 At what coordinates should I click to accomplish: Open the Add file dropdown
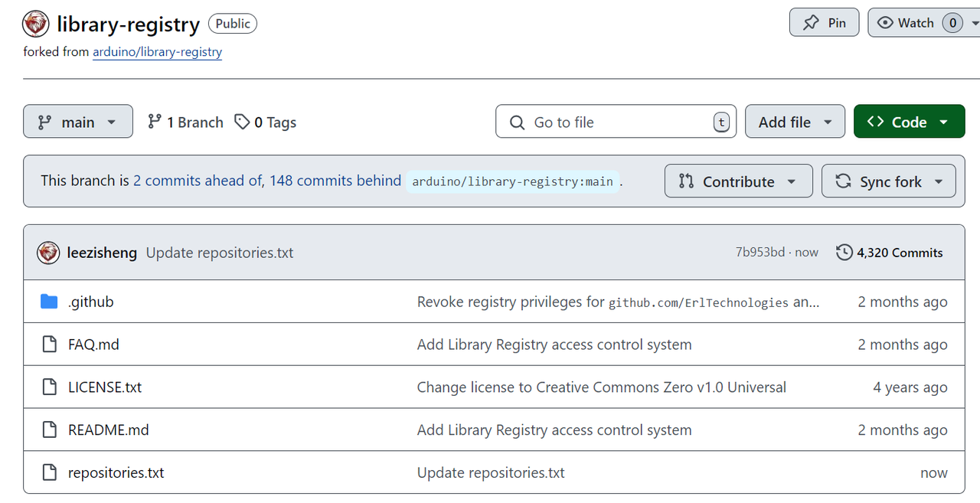(795, 122)
